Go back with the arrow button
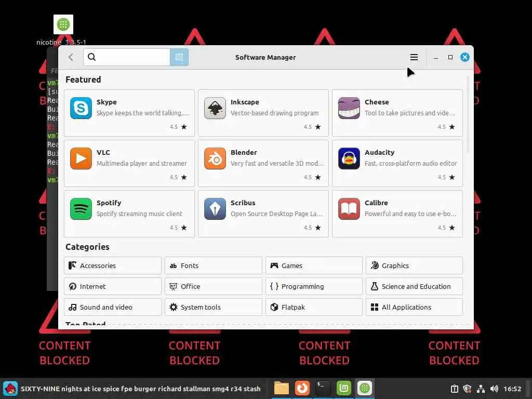Image resolution: width=532 pixels, height=399 pixels. point(71,57)
